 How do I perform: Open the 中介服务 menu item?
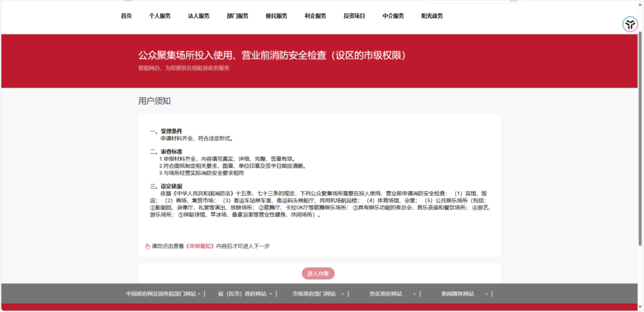point(393,16)
